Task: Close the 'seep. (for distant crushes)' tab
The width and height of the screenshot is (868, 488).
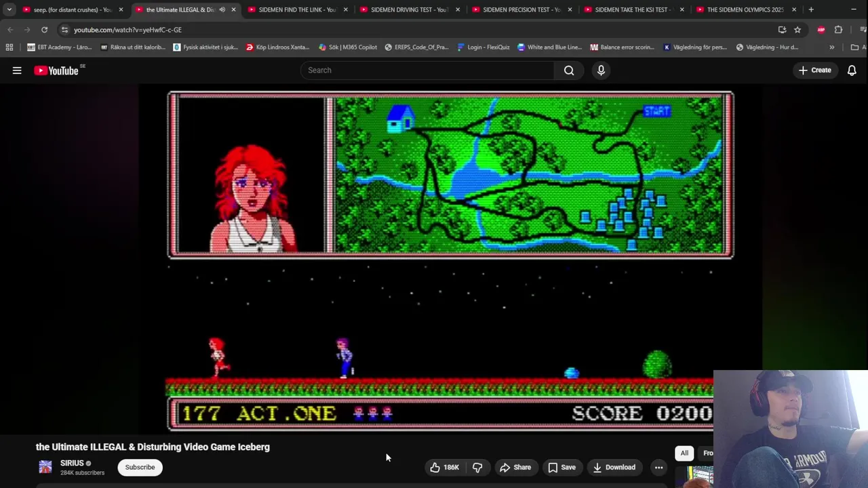Action: [121, 9]
